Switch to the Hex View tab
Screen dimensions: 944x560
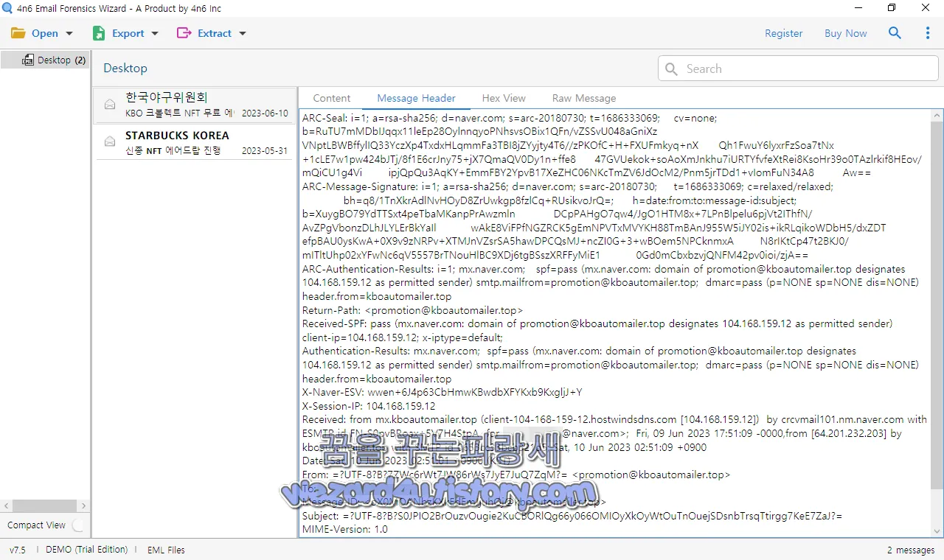coord(504,98)
